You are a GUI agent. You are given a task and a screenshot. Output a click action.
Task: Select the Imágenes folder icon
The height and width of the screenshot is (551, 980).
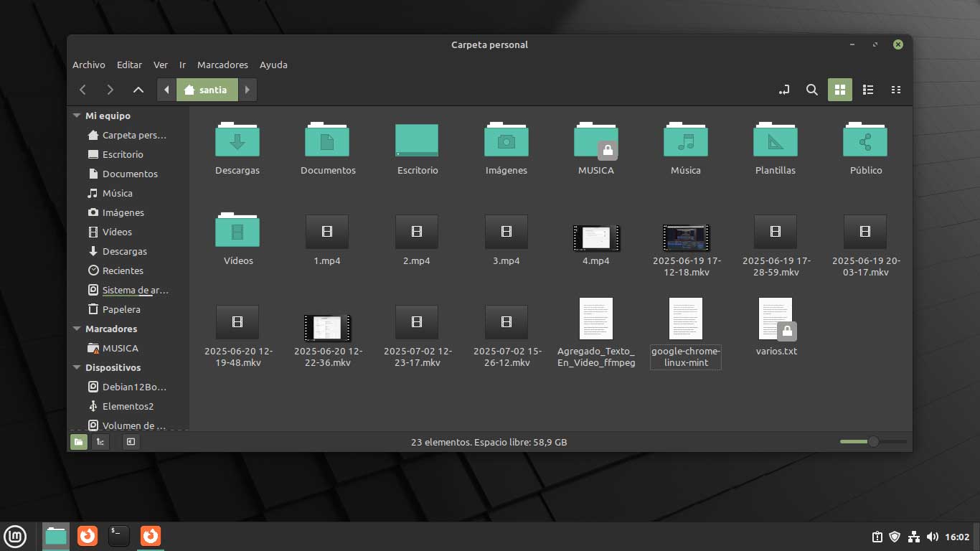507,140
